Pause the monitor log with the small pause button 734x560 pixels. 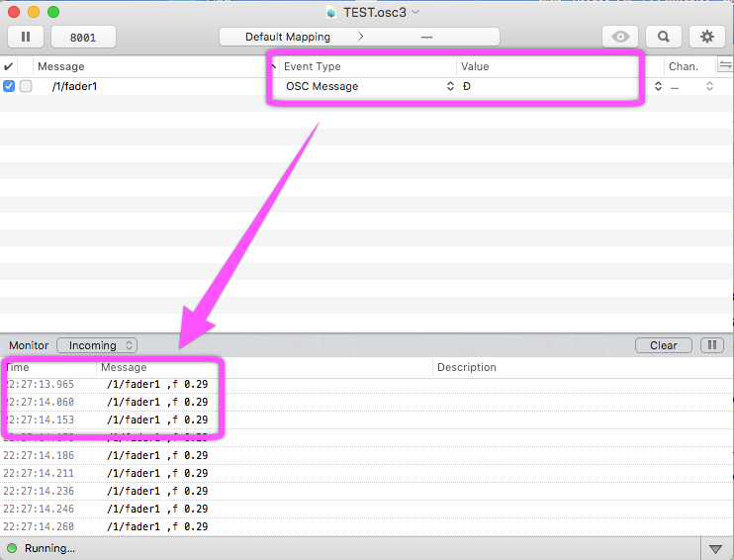tap(711, 345)
